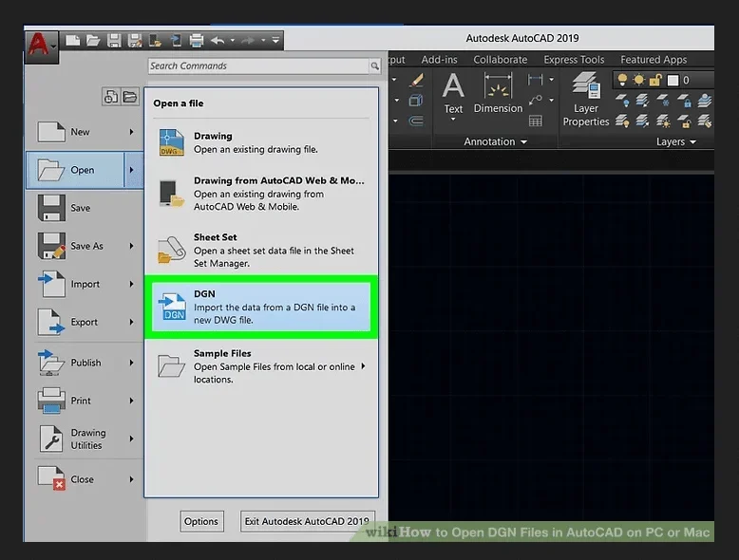Click the Redo arrow icon
The width and height of the screenshot is (739, 560).
click(x=248, y=41)
